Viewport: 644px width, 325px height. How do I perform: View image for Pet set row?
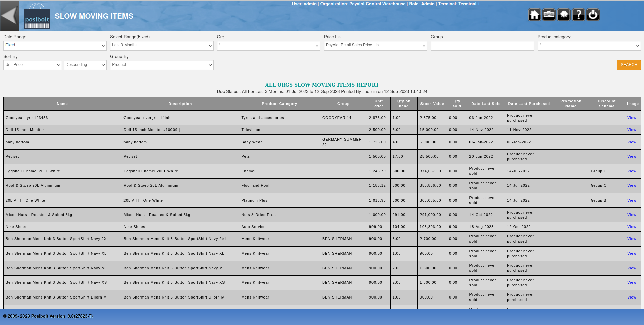[632, 157]
